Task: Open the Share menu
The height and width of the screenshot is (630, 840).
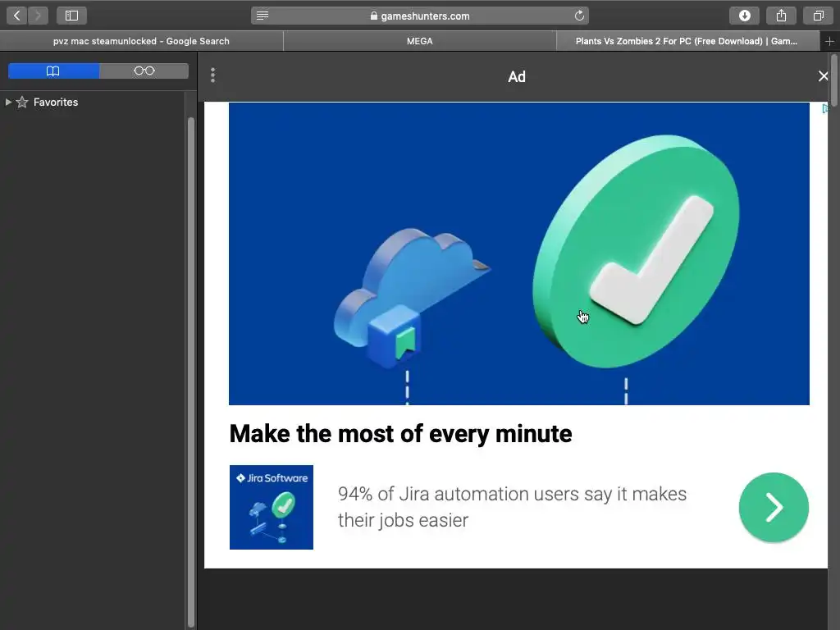Action: click(x=781, y=16)
